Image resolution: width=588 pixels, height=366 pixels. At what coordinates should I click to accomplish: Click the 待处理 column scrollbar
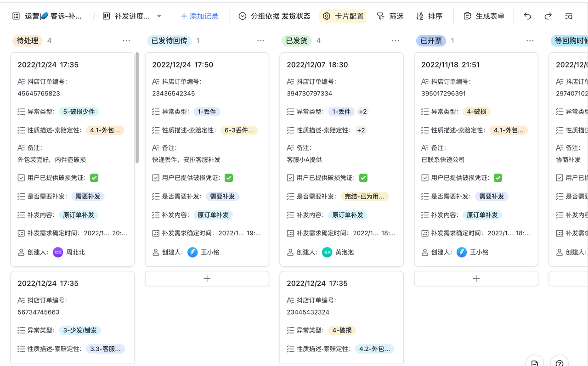pyautogui.click(x=137, y=108)
